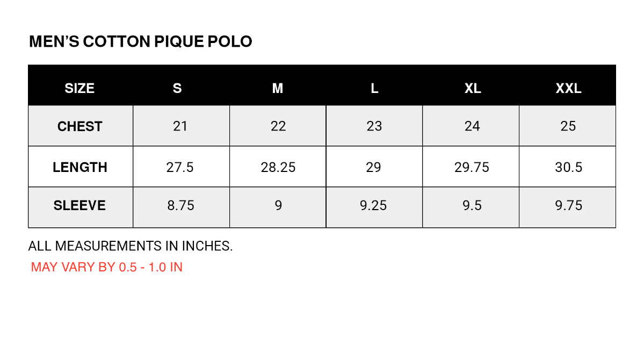Image resolution: width=644 pixels, height=359 pixels.
Task: Select the sleeve value 9.25 for L
Action: [x=374, y=206]
